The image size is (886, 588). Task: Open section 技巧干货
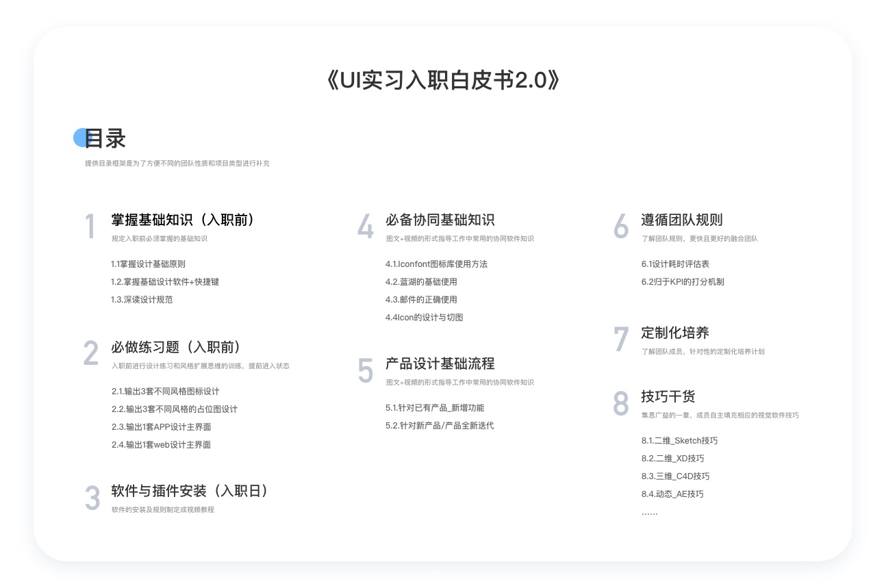(668, 396)
